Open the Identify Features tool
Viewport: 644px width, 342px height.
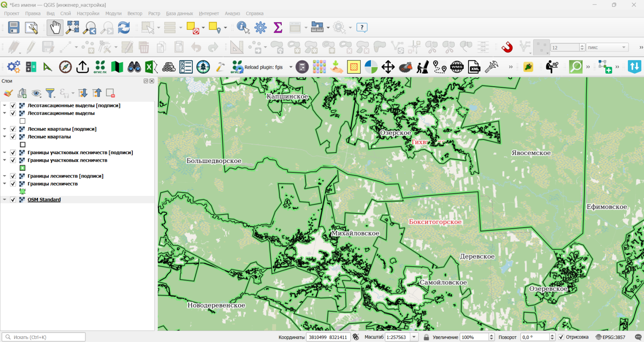(x=243, y=28)
